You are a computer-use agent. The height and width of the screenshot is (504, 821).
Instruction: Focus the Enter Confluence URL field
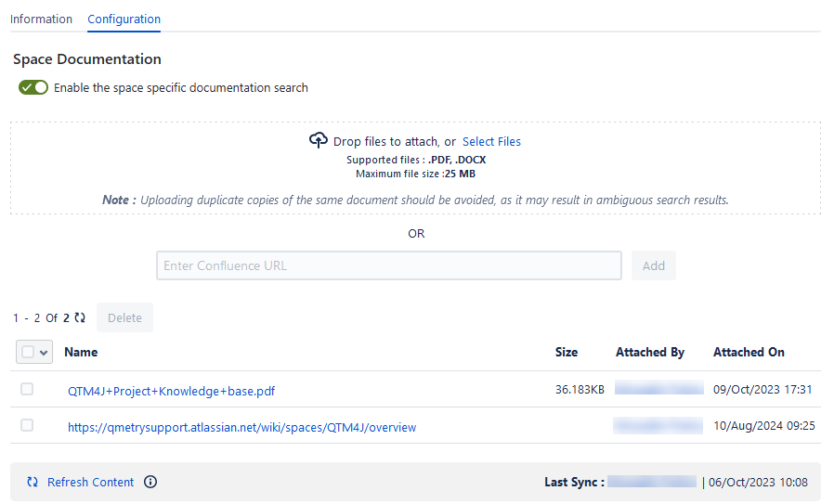click(x=388, y=265)
